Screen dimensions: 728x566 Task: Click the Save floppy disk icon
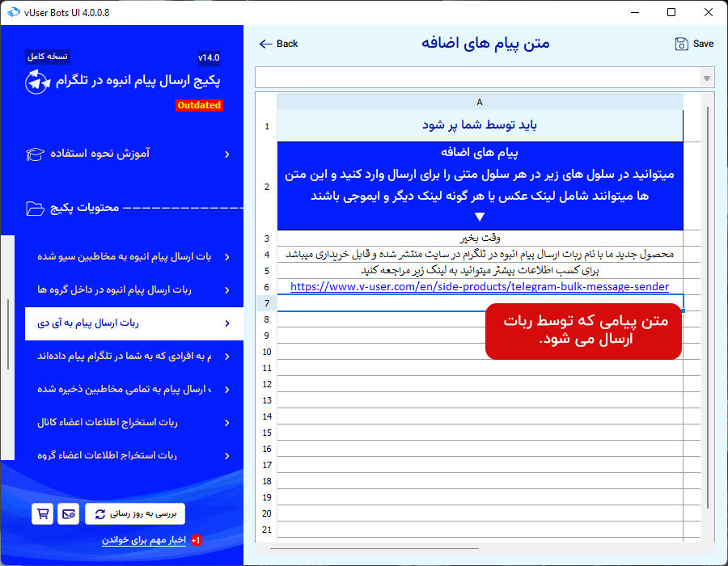pos(681,44)
